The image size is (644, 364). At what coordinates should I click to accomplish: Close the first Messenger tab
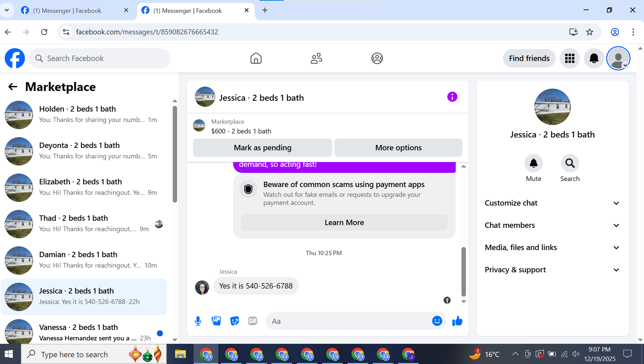126,10
